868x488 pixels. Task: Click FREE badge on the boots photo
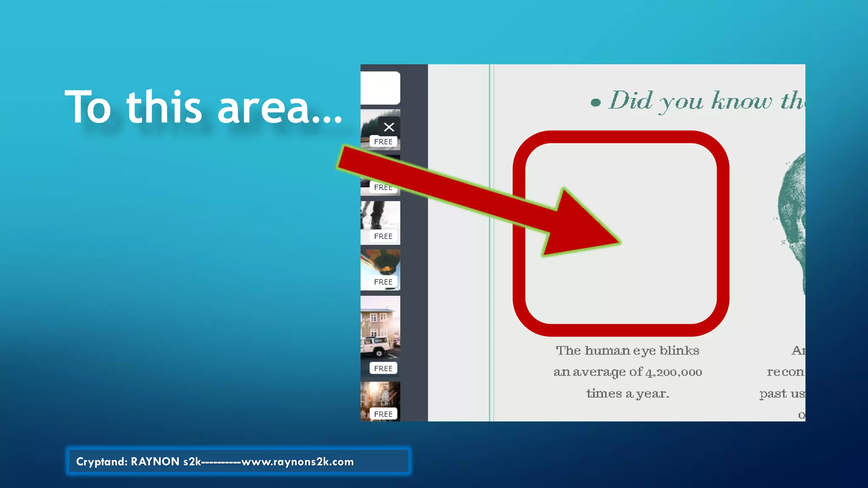pyautogui.click(x=383, y=236)
